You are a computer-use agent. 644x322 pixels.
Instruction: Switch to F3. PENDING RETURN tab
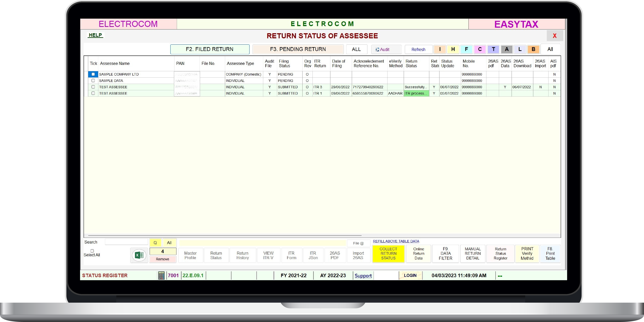click(298, 49)
